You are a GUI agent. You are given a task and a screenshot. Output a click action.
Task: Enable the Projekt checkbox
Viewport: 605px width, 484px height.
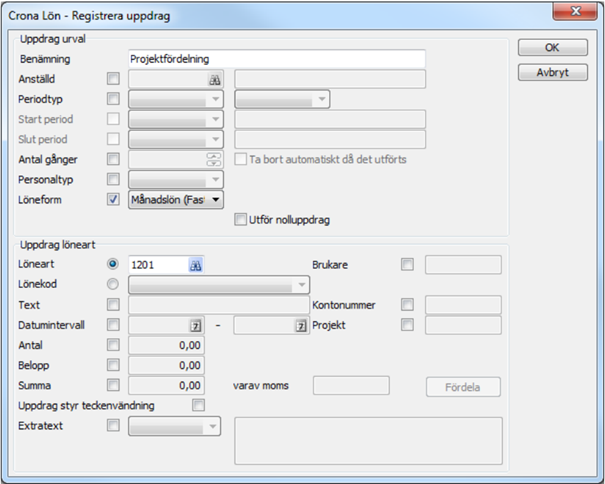click(x=407, y=325)
